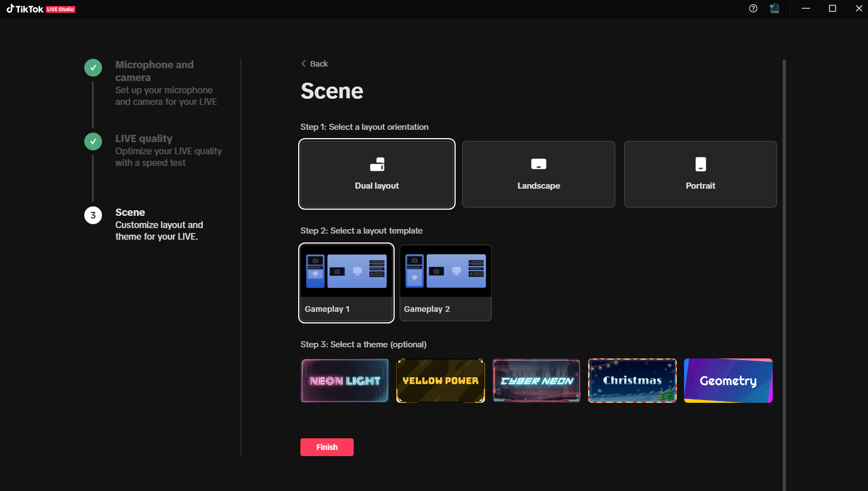Image resolution: width=868 pixels, height=491 pixels.
Task: Click the 'Step 2: Select a layout template' text
Action: click(361, 231)
